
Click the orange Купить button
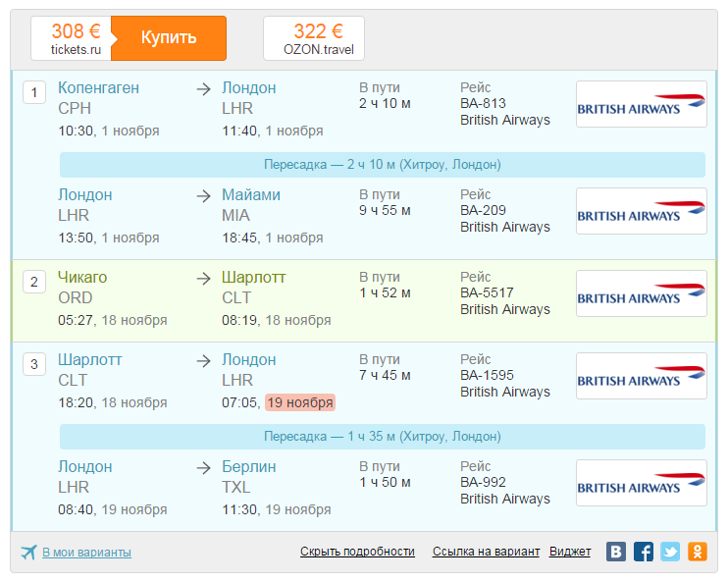[169, 38]
